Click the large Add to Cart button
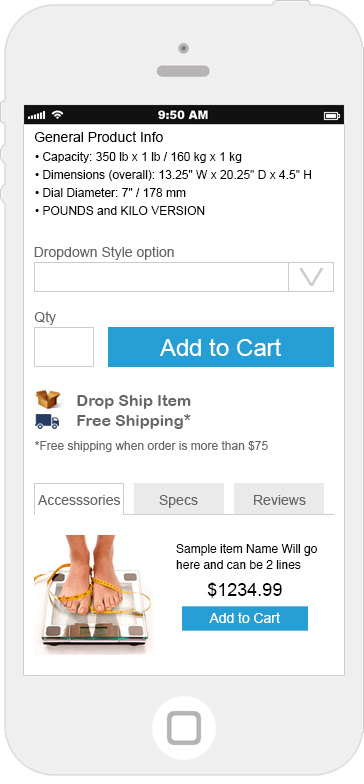This screenshot has height=784, width=364. [221, 347]
